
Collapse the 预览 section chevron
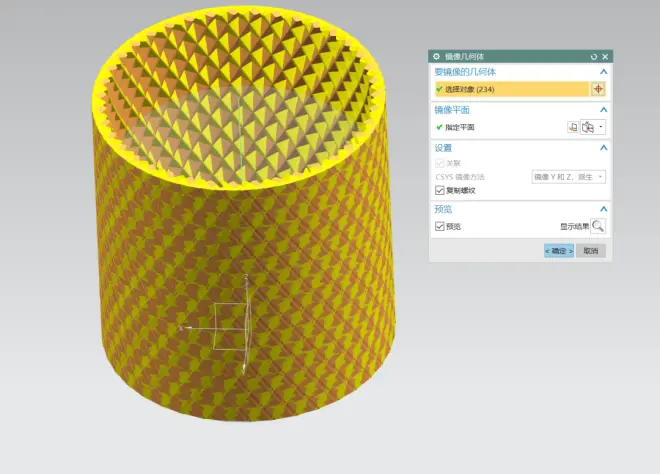coord(603,209)
